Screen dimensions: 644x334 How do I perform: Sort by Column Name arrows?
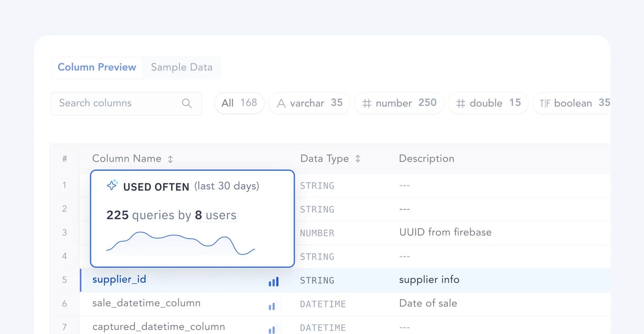click(171, 159)
